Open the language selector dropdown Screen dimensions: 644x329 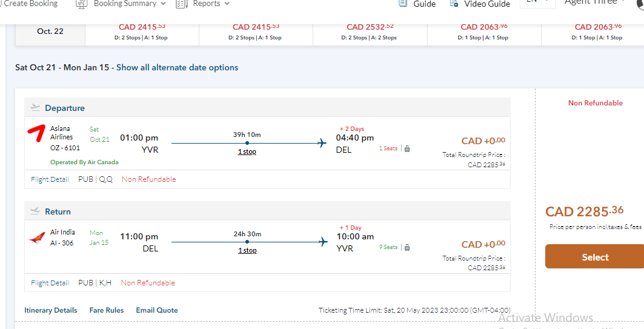pyautogui.click(x=537, y=2)
